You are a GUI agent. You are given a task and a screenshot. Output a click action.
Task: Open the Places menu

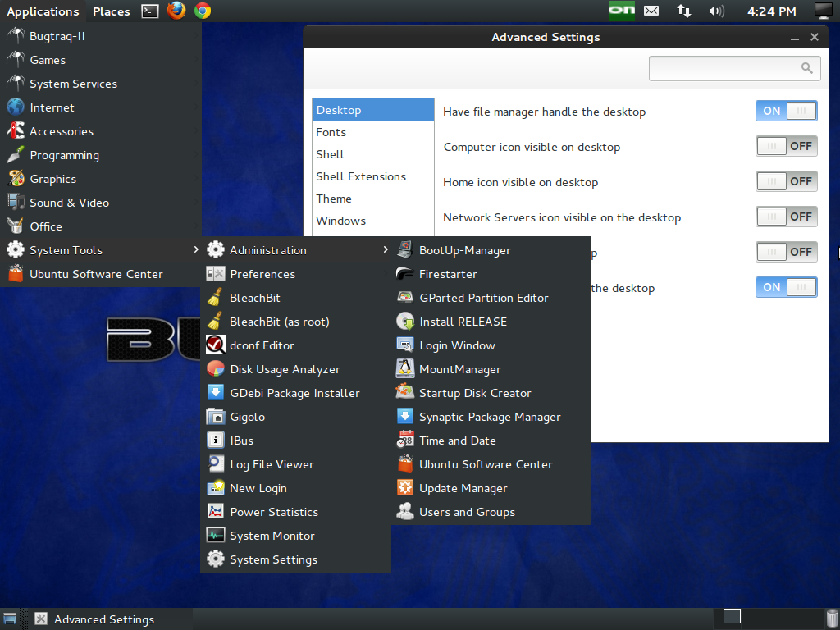click(112, 11)
